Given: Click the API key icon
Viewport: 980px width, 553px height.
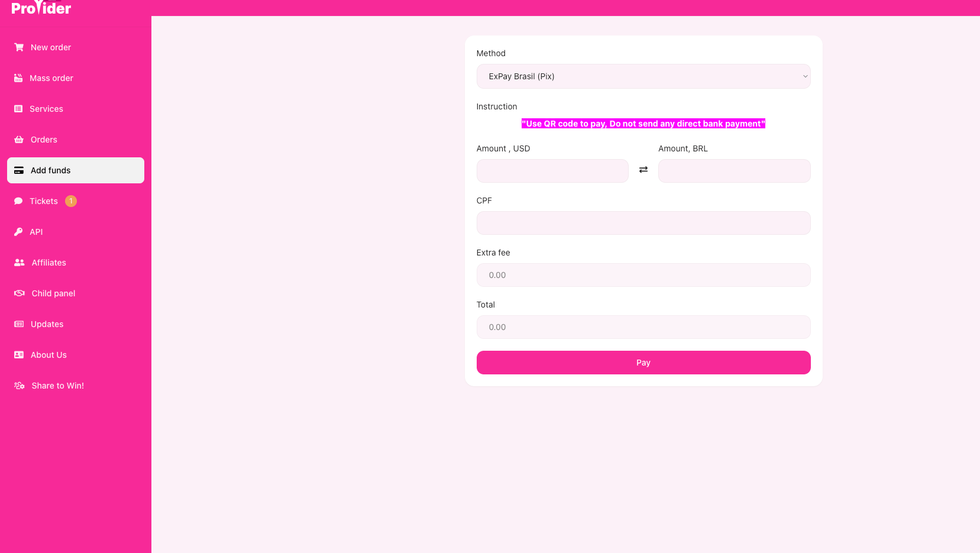Looking at the screenshot, I should point(18,232).
